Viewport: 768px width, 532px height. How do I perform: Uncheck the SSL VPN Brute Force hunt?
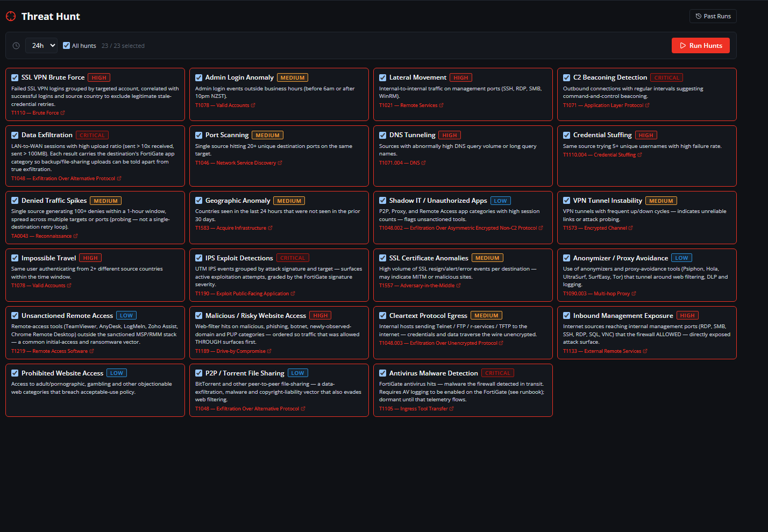[15, 77]
